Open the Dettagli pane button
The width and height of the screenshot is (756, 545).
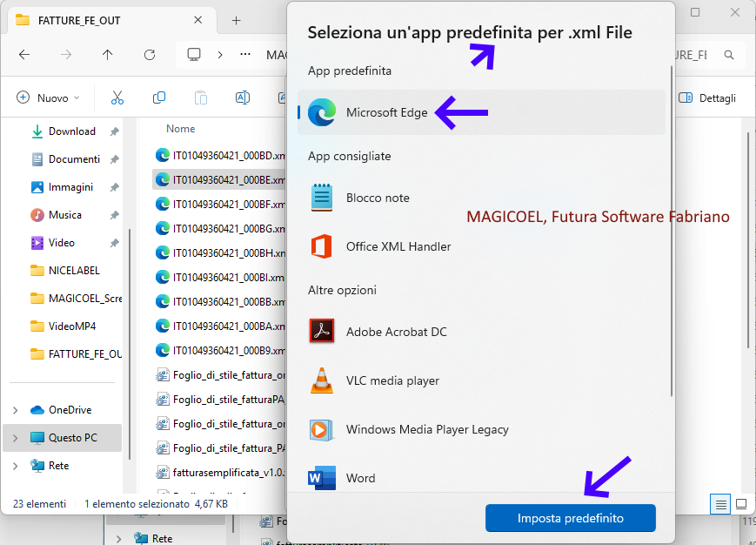pyautogui.click(x=707, y=98)
